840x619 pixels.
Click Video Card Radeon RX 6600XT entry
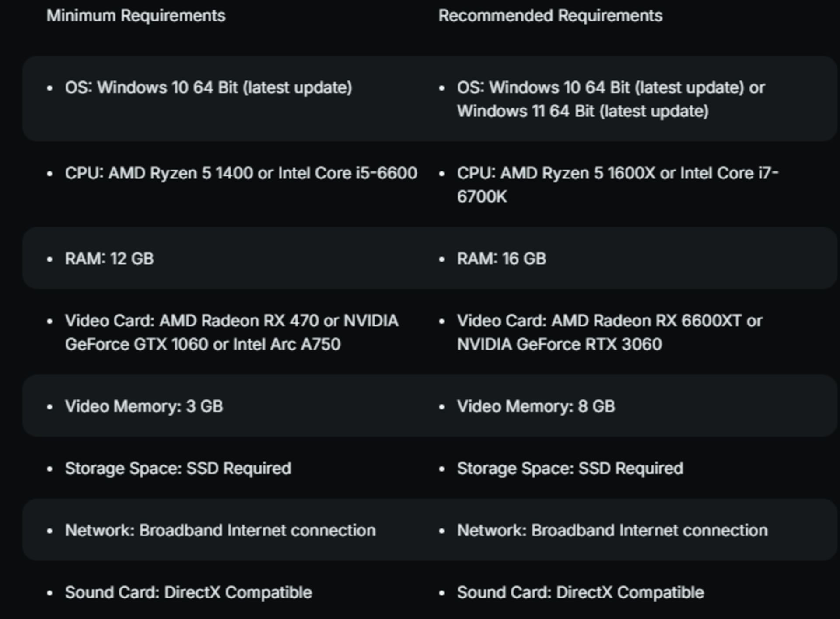tap(610, 332)
